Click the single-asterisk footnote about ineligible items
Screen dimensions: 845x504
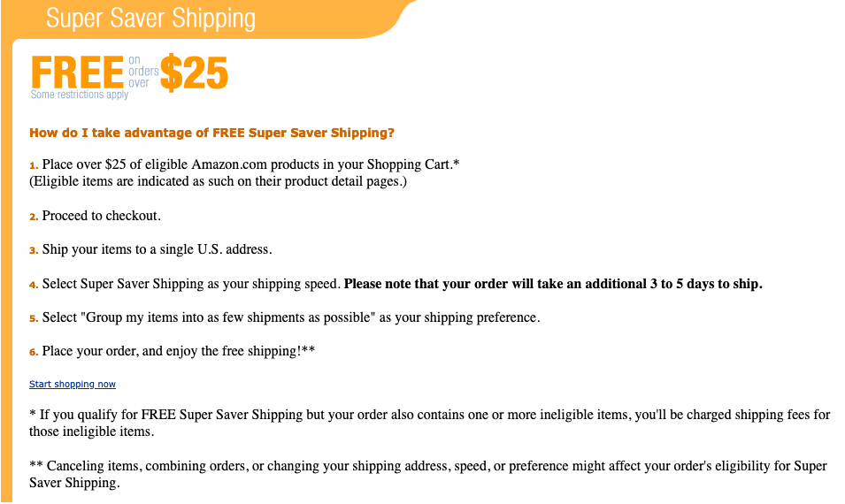(429, 423)
